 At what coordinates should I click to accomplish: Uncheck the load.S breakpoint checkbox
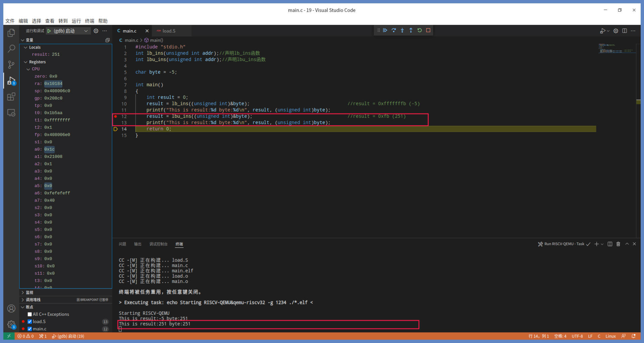coord(30,322)
